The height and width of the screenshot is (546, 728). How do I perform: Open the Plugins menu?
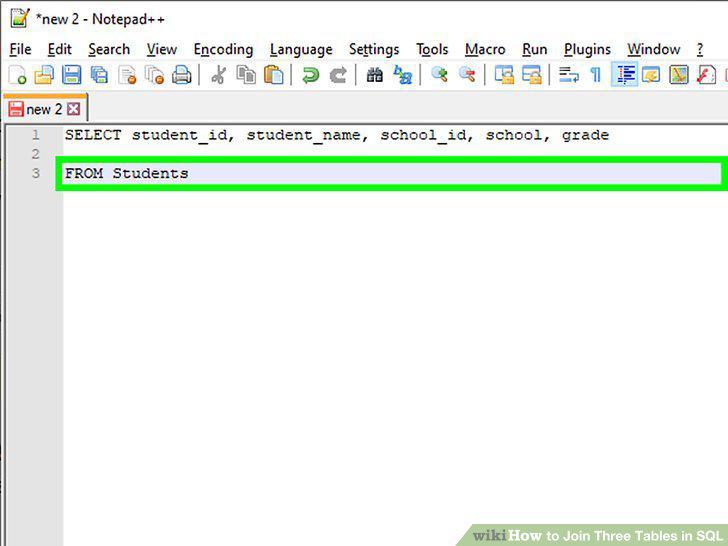(x=587, y=49)
